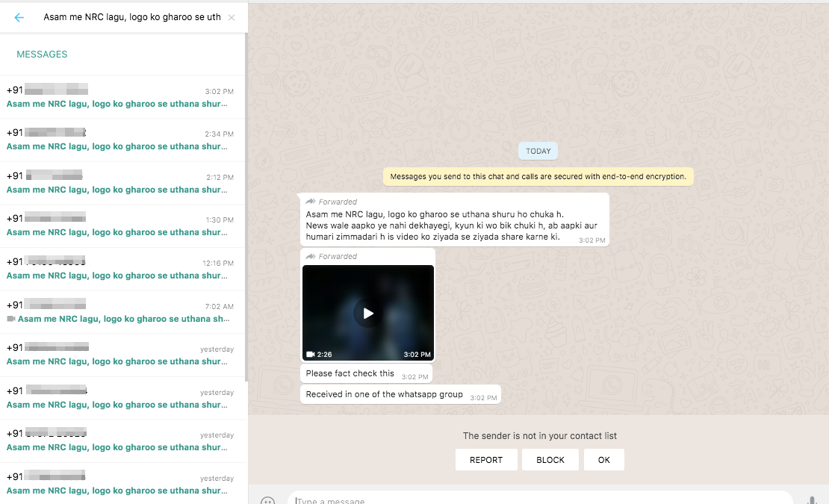
Task: Open the search result from 2:12 PM
Action: click(x=122, y=184)
